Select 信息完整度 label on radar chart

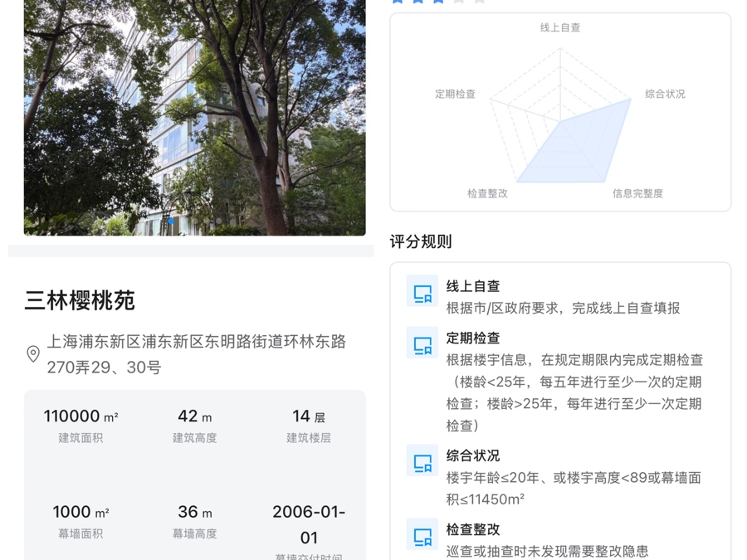(x=637, y=193)
